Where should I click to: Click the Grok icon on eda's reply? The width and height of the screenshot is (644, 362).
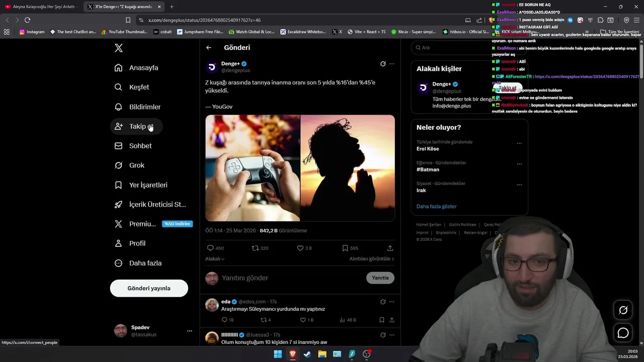point(383,302)
